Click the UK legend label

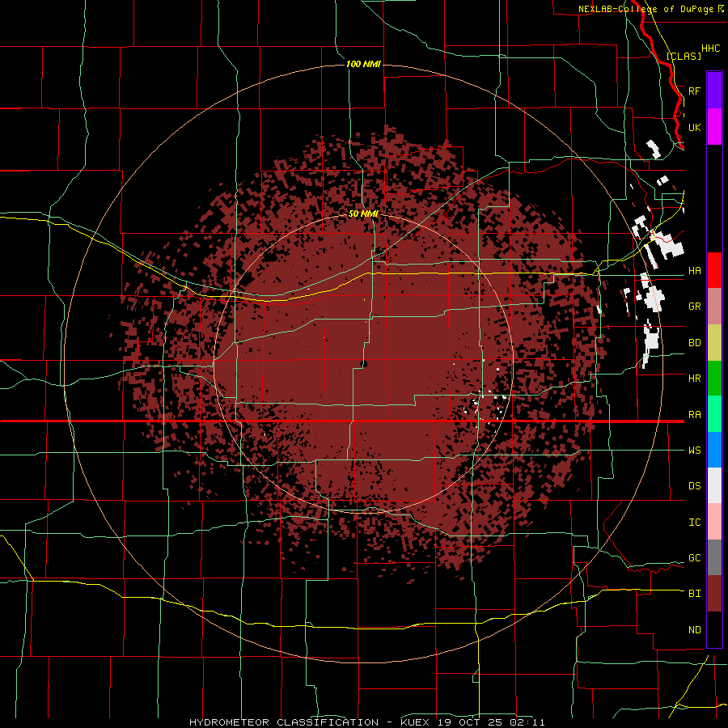point(695,127)
